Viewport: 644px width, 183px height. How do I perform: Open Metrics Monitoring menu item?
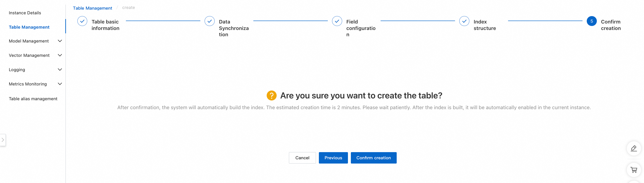[28, 84]
